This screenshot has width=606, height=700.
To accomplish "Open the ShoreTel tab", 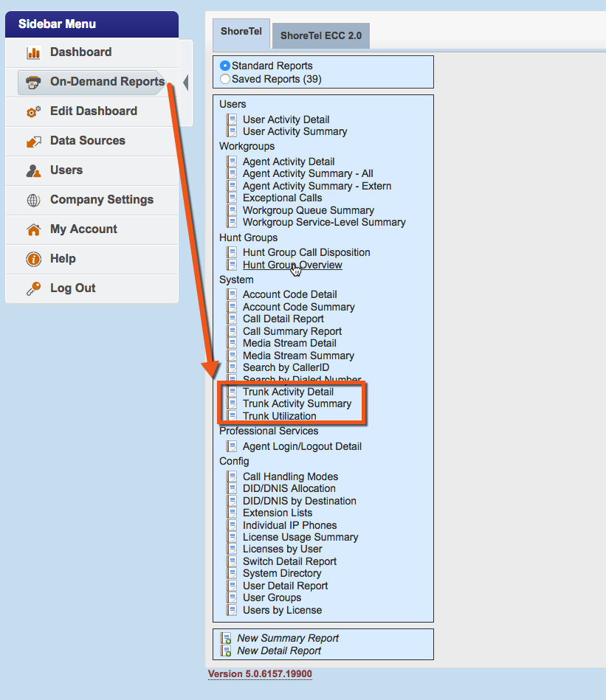I will click(x=241, y=32).
